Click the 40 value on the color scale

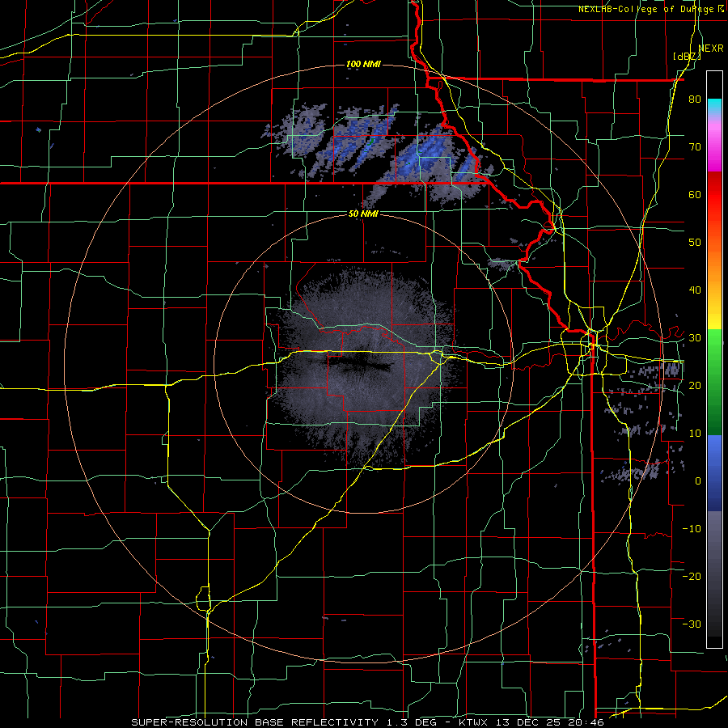click(695, 290)
